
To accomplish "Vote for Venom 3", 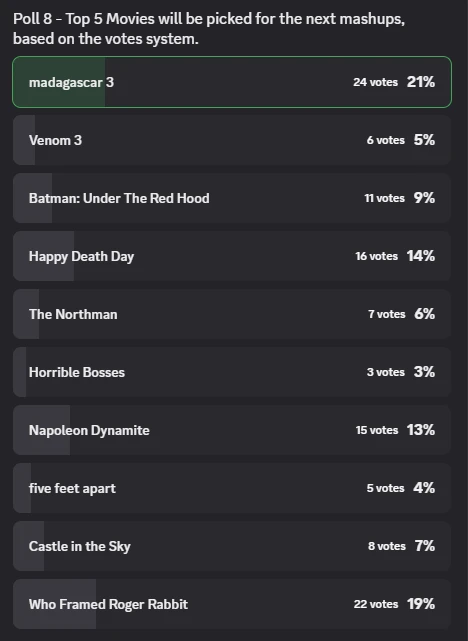I will pos(232,140).
